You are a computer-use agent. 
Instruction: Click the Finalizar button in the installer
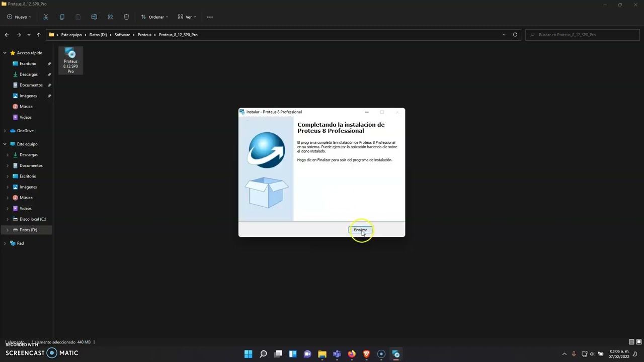point(360,230)
